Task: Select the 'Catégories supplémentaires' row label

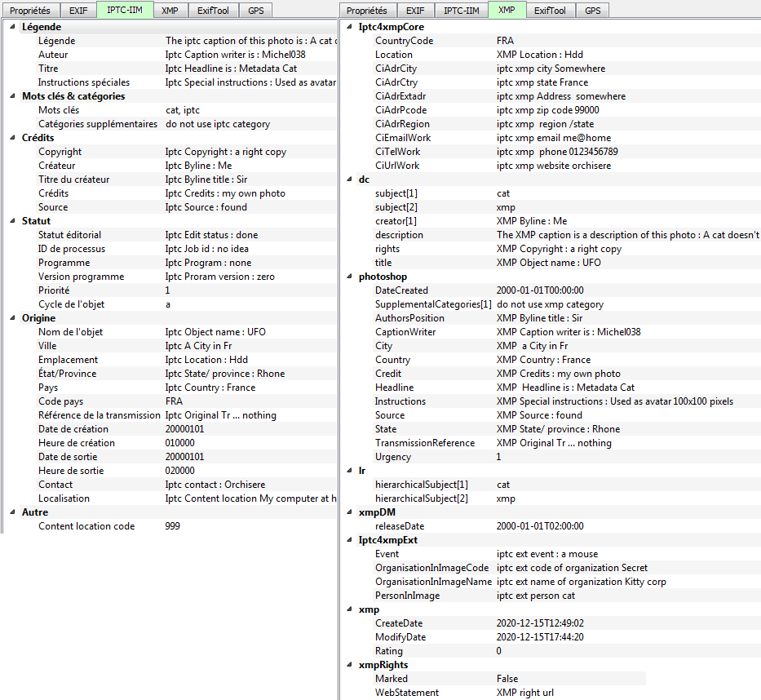Action: click(98, 124)
